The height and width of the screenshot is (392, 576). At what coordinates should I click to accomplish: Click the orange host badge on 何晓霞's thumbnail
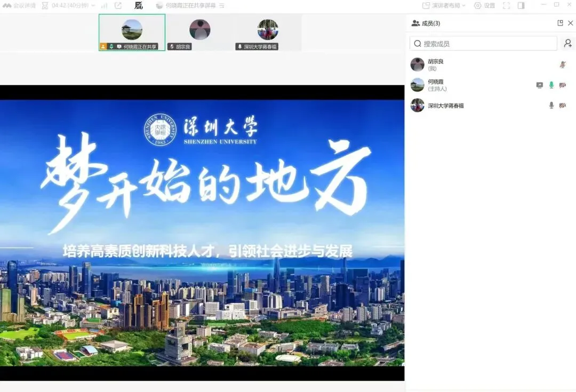pos(103,46)
